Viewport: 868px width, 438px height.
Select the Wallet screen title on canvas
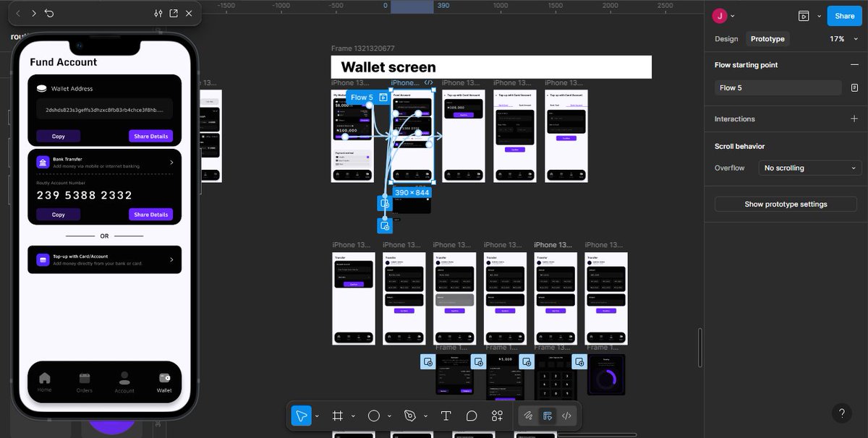click(x=388, y=67)
